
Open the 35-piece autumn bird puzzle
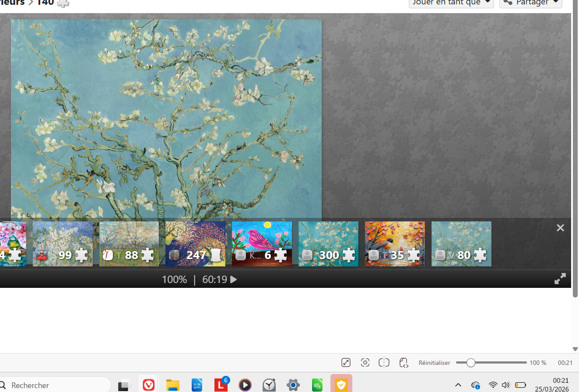click(395, 244)
